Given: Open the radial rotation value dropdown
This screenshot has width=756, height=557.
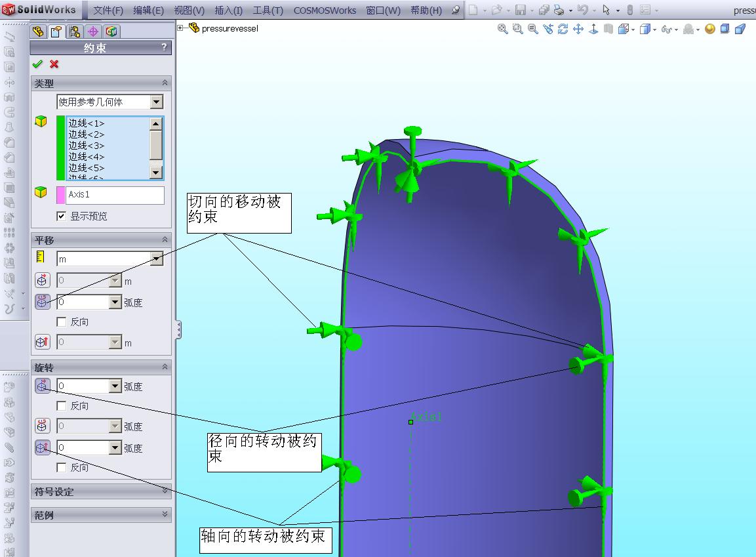Looking at the screenshot, I should point(115,386).
